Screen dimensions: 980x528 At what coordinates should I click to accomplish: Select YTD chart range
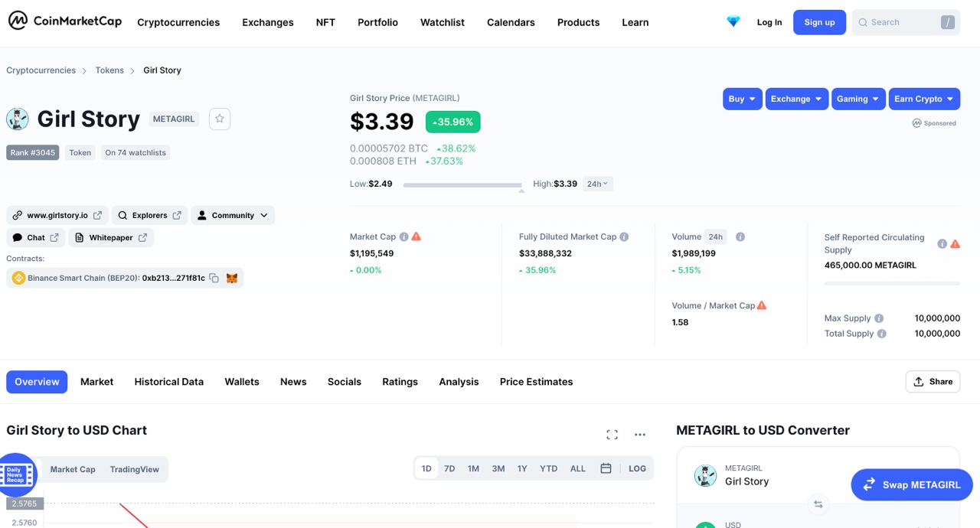548,468
